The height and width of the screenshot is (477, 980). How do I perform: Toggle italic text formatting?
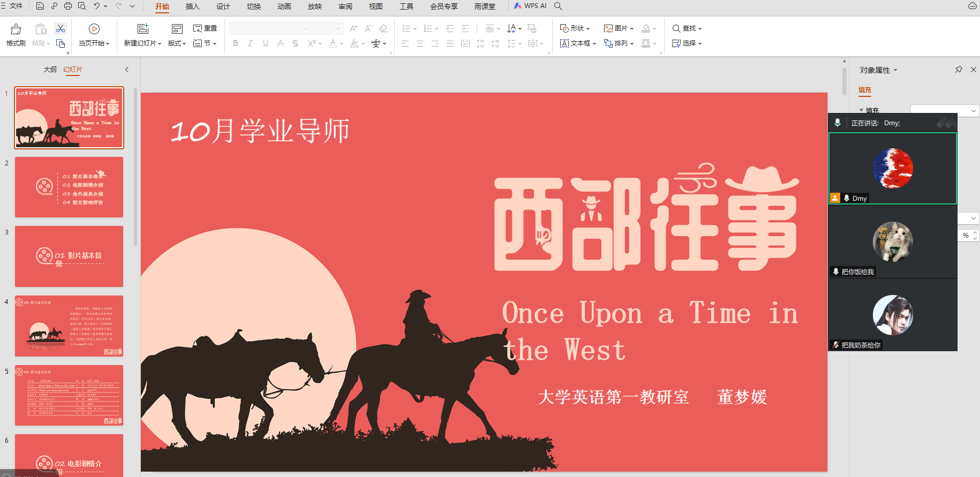250,43
